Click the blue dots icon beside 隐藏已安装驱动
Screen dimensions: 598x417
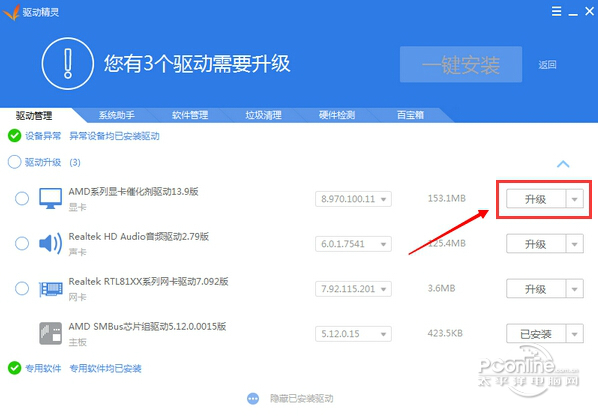(x=253, y=399)
